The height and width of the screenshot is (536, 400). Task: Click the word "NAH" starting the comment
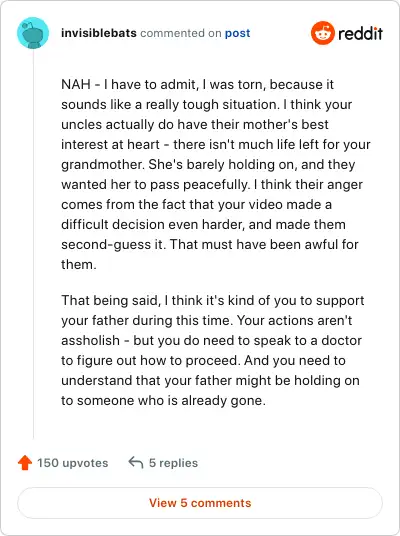(76, 84)
